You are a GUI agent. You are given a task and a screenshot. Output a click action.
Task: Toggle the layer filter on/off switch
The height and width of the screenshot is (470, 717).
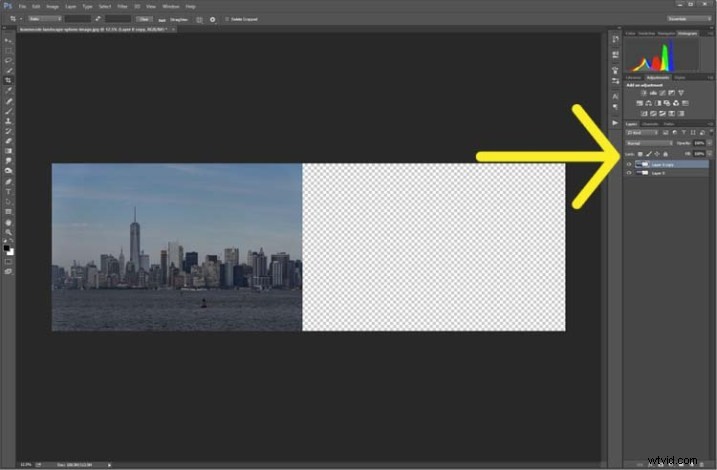711,133
